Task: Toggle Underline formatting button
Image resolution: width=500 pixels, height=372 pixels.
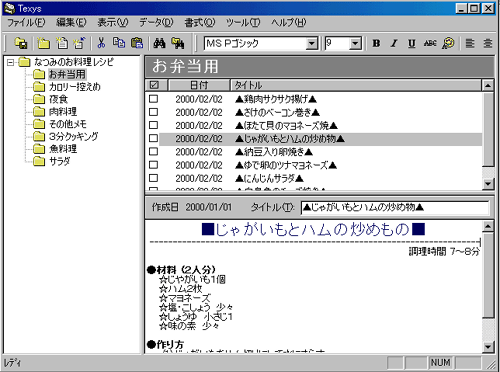Action: [412, 43]
